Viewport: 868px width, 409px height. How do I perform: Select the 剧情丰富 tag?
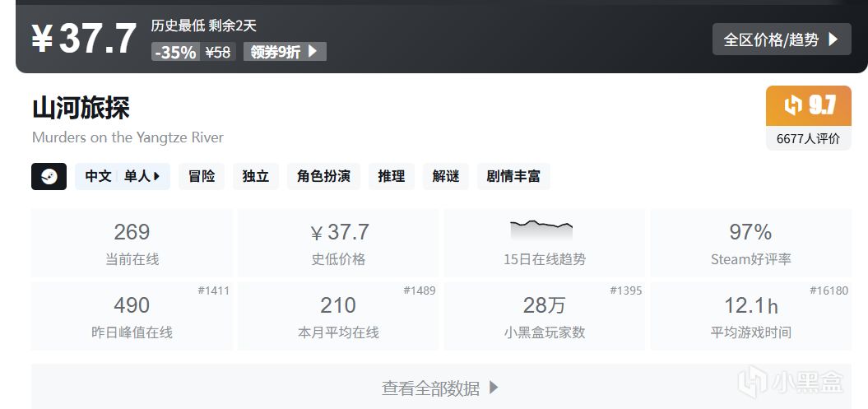pos(513,177)
